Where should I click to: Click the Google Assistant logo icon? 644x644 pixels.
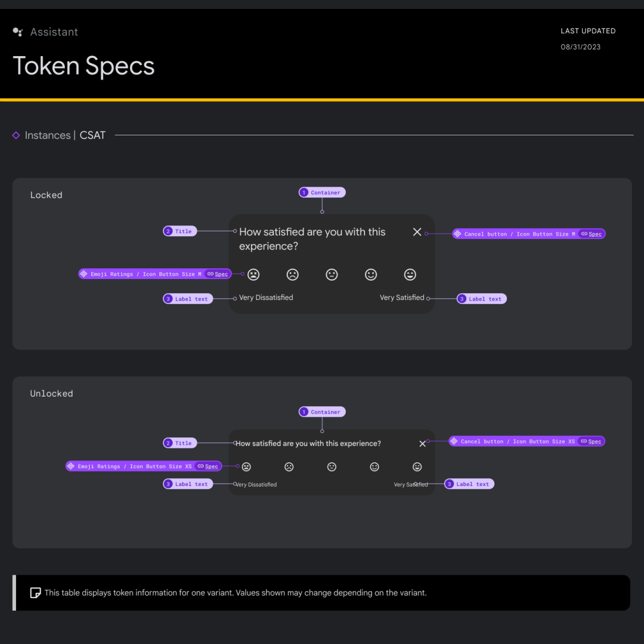[x=18, y=32]
